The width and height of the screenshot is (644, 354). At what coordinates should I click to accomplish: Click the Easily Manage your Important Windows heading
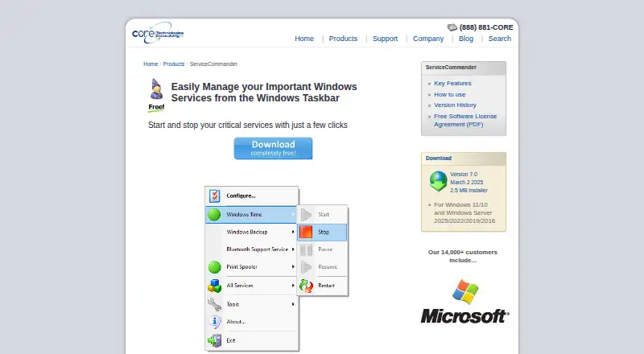(x=264, y=93)
